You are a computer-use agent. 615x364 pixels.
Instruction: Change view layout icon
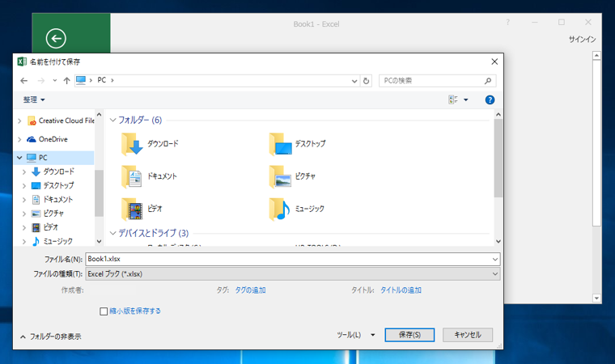click(453, 99)
